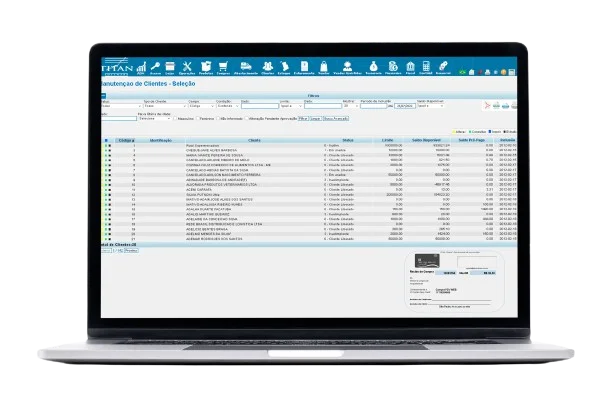Image resolution: width=612 pixels, height=408 pixels.
Task: Open the Condição dropdown
Action: 228,106
